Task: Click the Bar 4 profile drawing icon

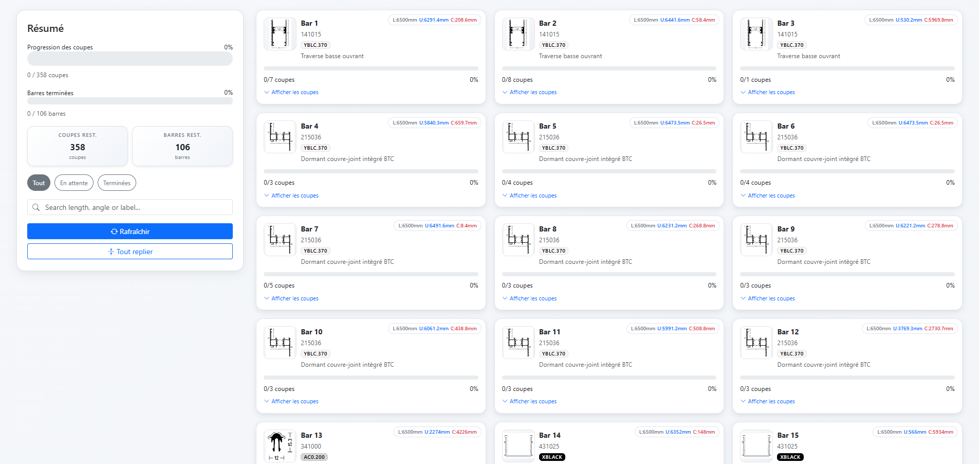Action: point(280,137)
